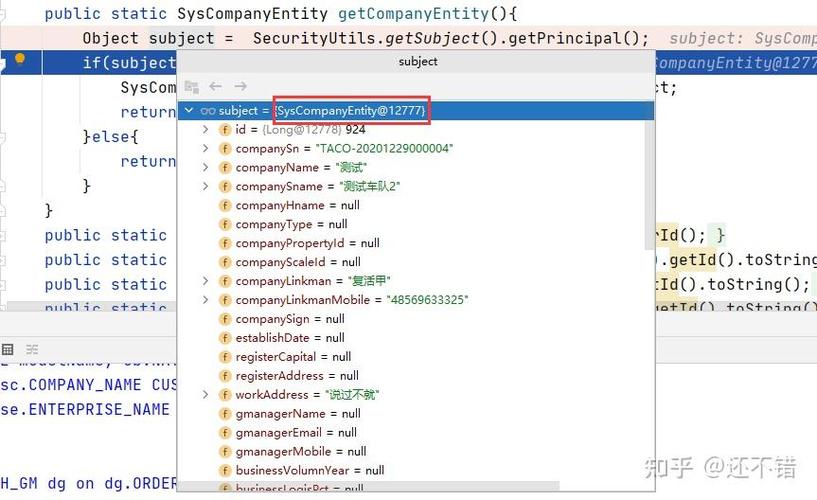Click the table view icon in bottom panel
The width and height of the screenshot is (817, 500).
pos(8,349)
